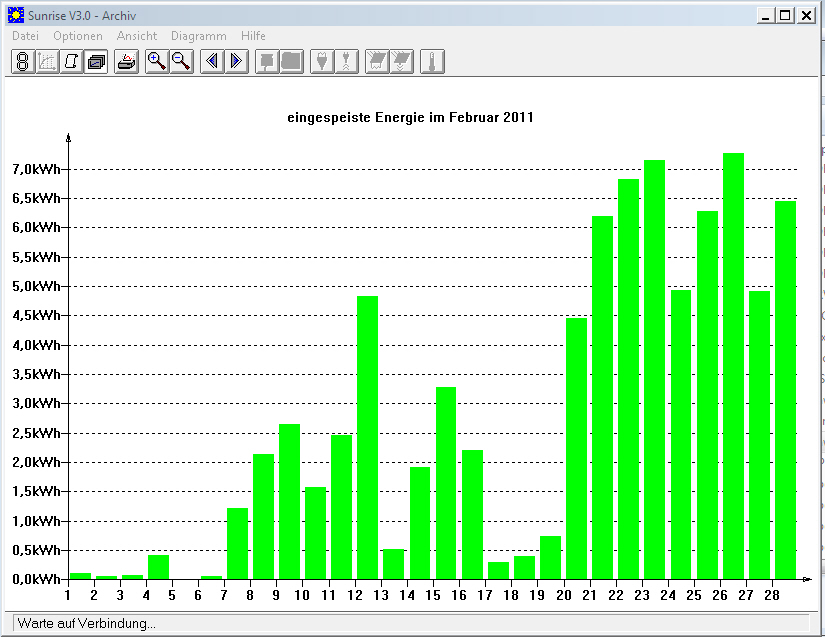Click the grayed plug connect icon
This screenshot has width=825, height=637.
(322, 62)
